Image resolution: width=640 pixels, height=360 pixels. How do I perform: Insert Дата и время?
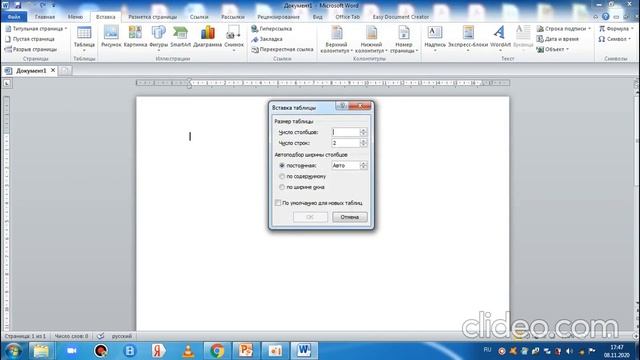click(x=558, y=39)
